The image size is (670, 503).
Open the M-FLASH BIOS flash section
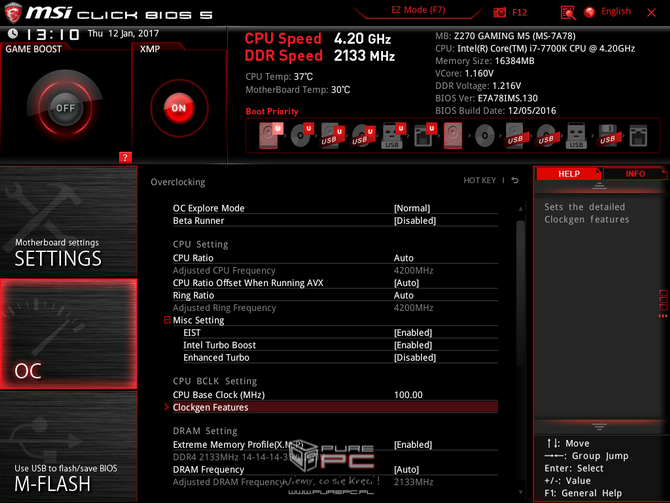pos(68,447)
